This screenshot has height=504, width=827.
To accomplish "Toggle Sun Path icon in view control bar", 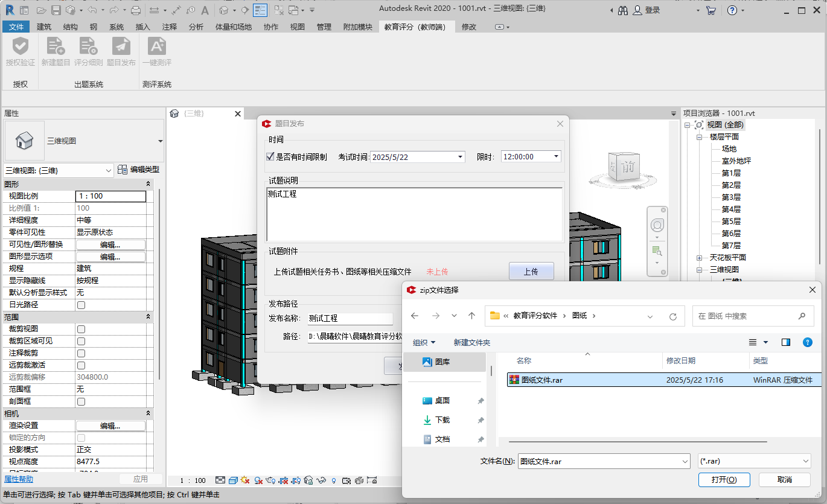I will coord(244,480).
